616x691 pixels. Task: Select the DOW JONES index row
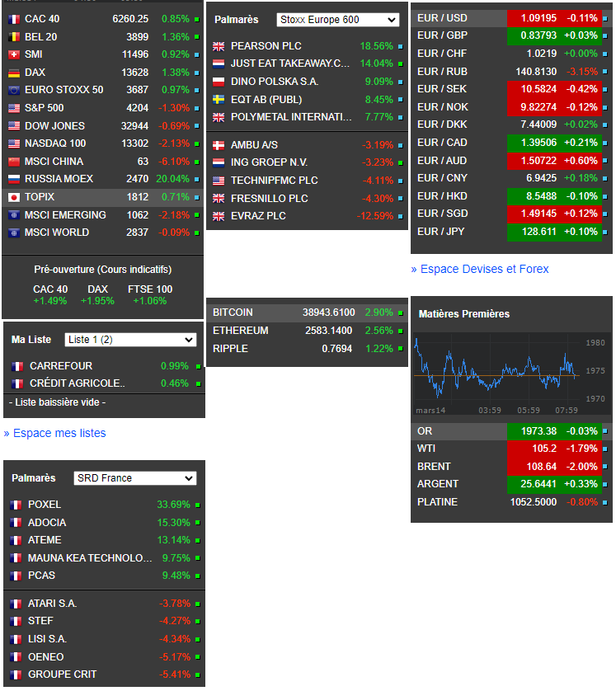tap(102, 126)
